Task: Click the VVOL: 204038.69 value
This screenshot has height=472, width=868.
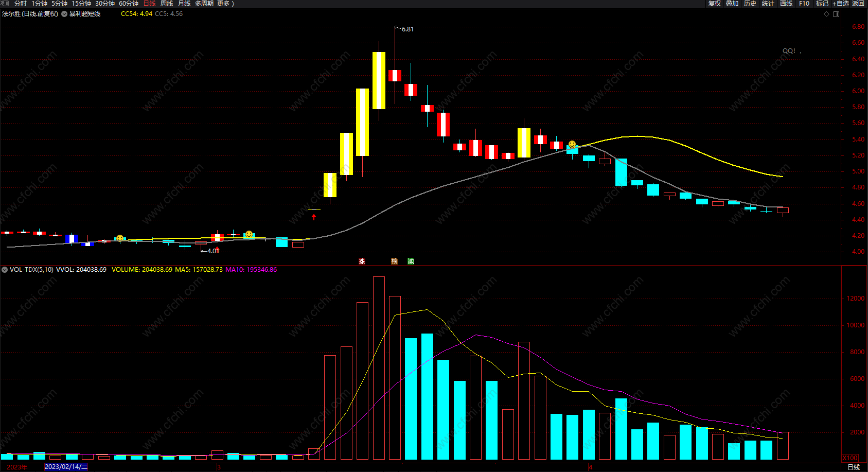Action: click(81, 270)
